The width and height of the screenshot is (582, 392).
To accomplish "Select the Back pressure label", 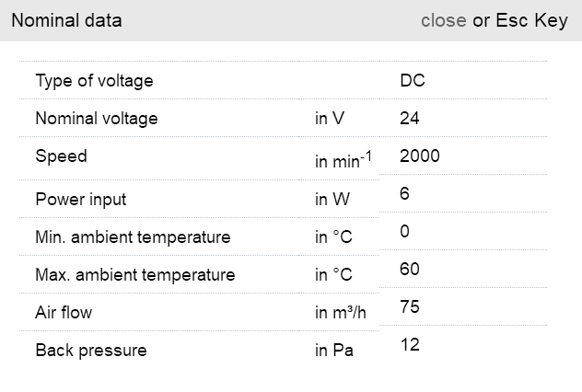I will (90, 351).
